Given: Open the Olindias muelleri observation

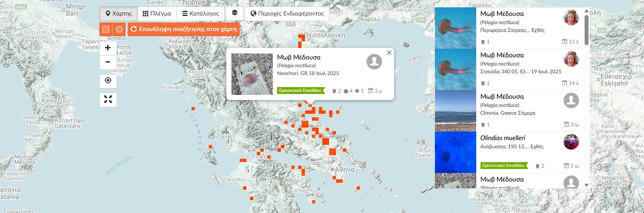Looking at the screenshot, I should (x=503, y=138).
